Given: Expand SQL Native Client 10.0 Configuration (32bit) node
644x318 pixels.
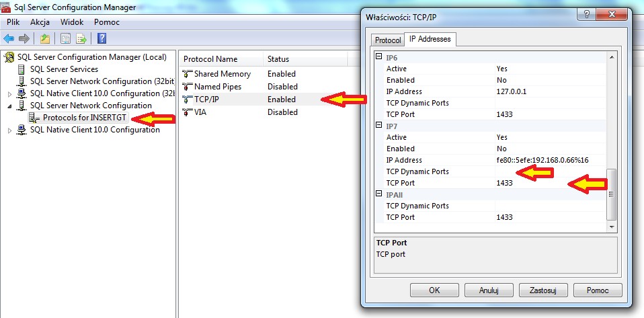Looking at the screenshot, I should pyautogui.click(x=9, y=94).
